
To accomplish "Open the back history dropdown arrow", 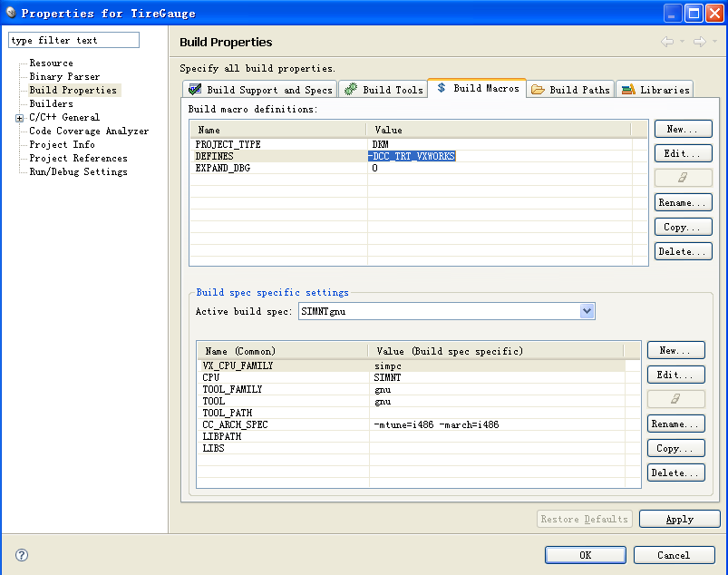I will (x=682, y=42).
